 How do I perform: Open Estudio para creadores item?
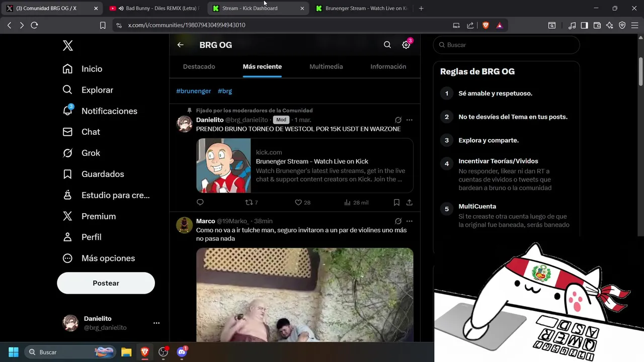pos(106,195)
